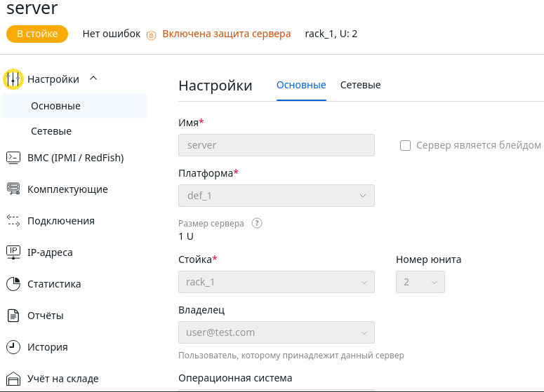
Task: Open the Отчёты document icon
Action: pyautogui.click(x=13, y=316)
